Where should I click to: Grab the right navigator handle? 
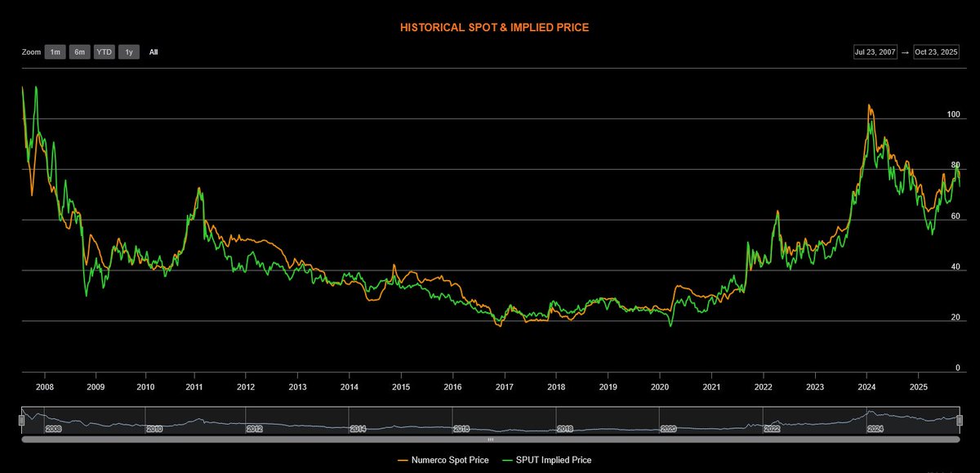click(960, 419)
